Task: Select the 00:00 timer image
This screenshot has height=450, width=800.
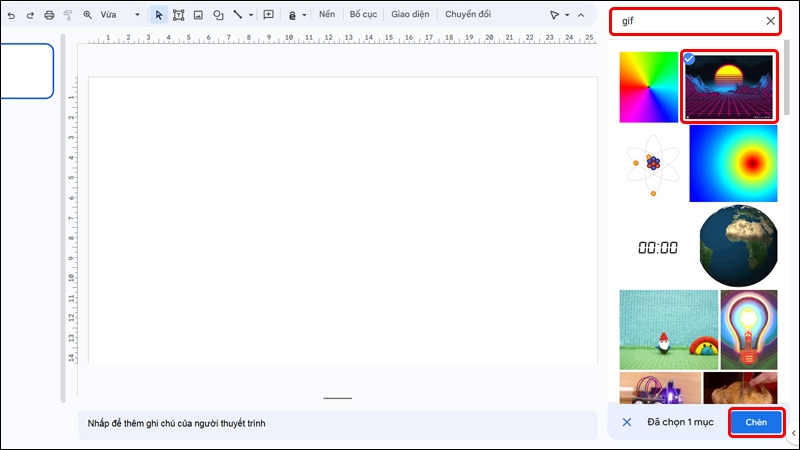Action: [x=658, y=248]
